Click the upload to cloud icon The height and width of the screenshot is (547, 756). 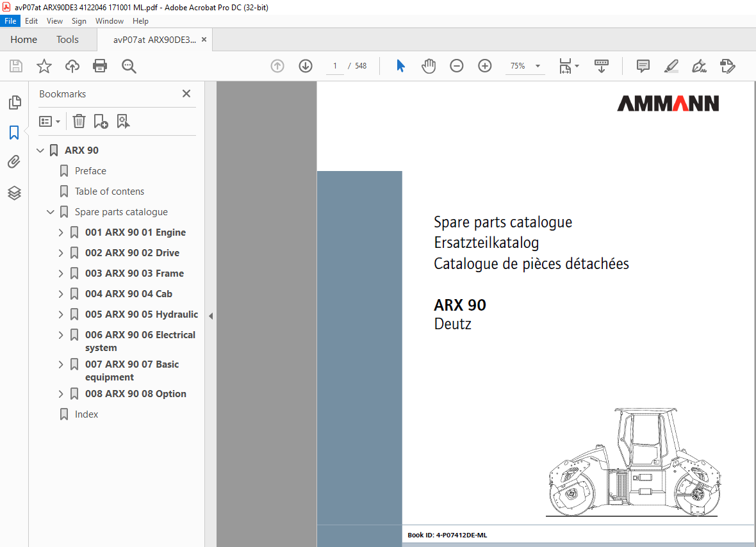72,66
